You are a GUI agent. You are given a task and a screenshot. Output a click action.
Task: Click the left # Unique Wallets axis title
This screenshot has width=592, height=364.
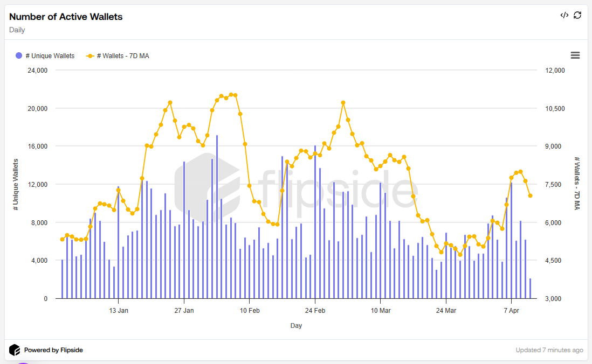pyautogui.click(x=16, y=184)
